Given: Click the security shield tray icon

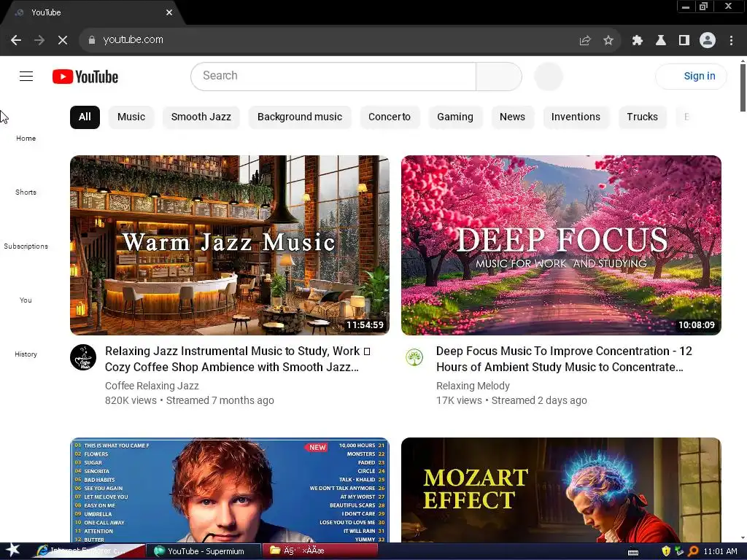Looking at the screenshot, I should 665,551.
